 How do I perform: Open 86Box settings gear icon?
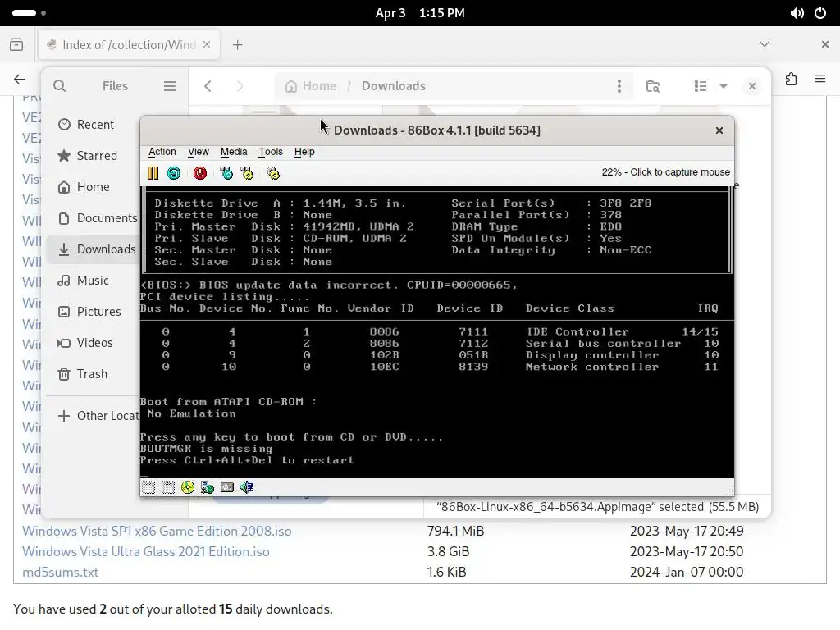273,173
